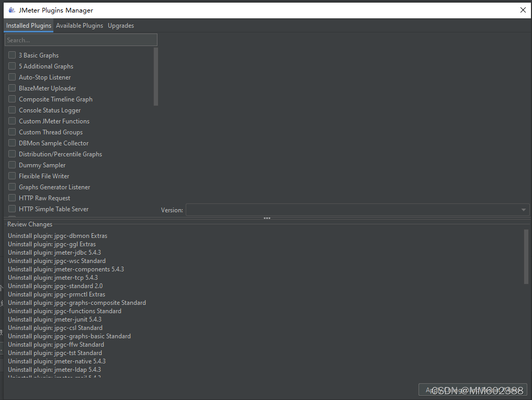Check Composite Timeline Graph checkbox
The width and height of the screenshot is (532, 400).
12,99
